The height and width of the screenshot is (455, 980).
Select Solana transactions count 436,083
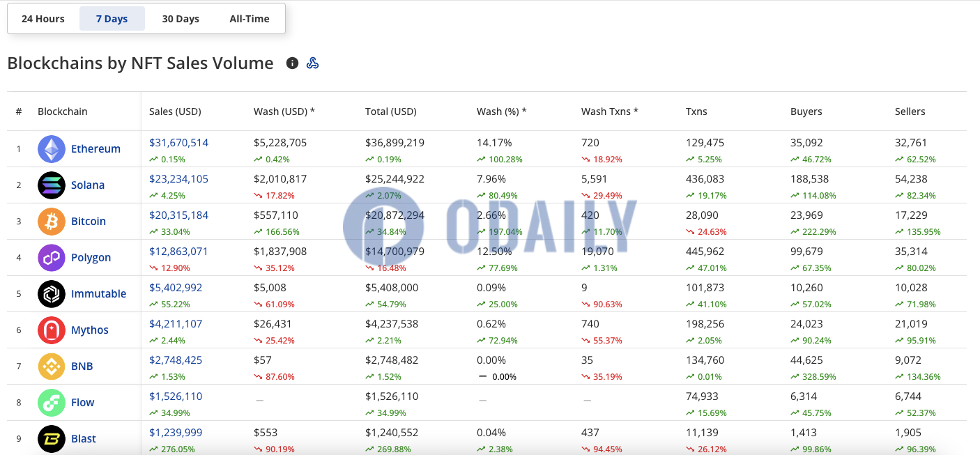705,179
